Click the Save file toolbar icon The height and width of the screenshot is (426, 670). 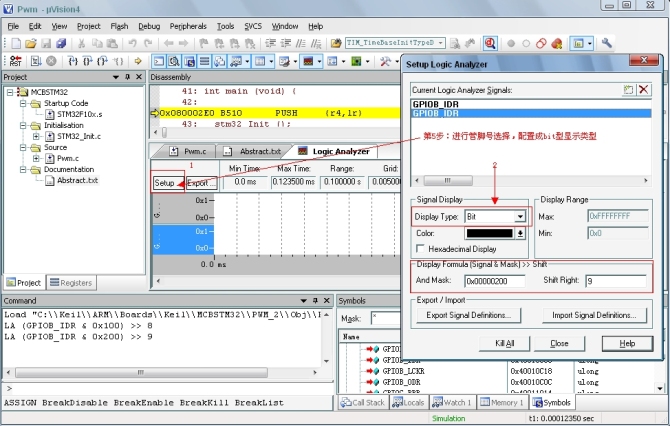point(46,43)
